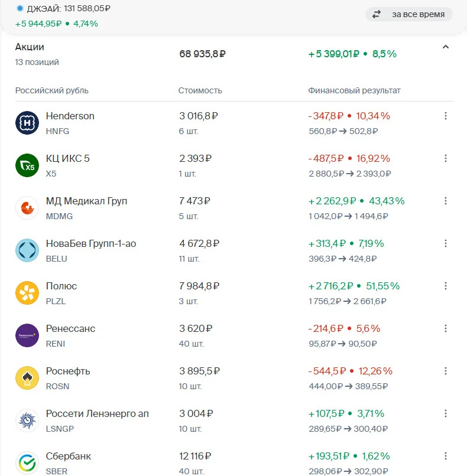Open the Россети Ленэнерго ап stock name

[97, 414]
